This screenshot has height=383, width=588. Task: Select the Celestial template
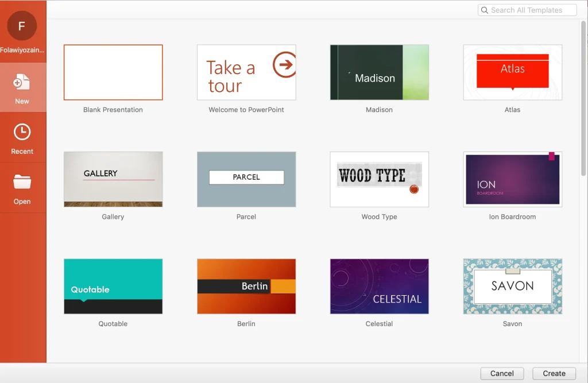(x=379, y=286)
